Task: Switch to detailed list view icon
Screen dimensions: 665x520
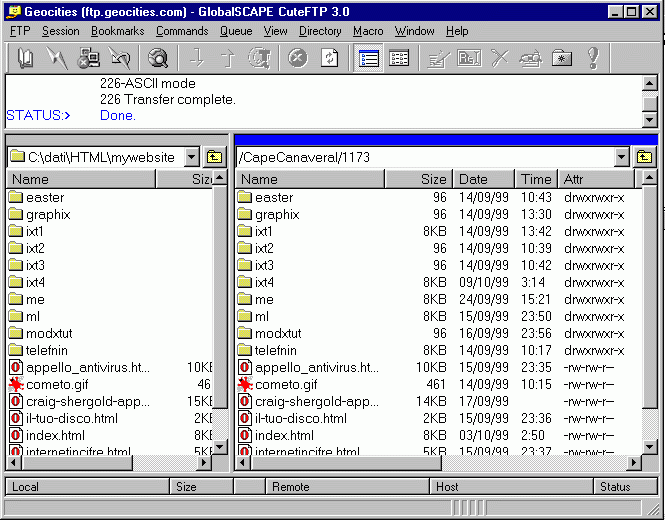Action: pyautogui.click(x=399, y=58)
